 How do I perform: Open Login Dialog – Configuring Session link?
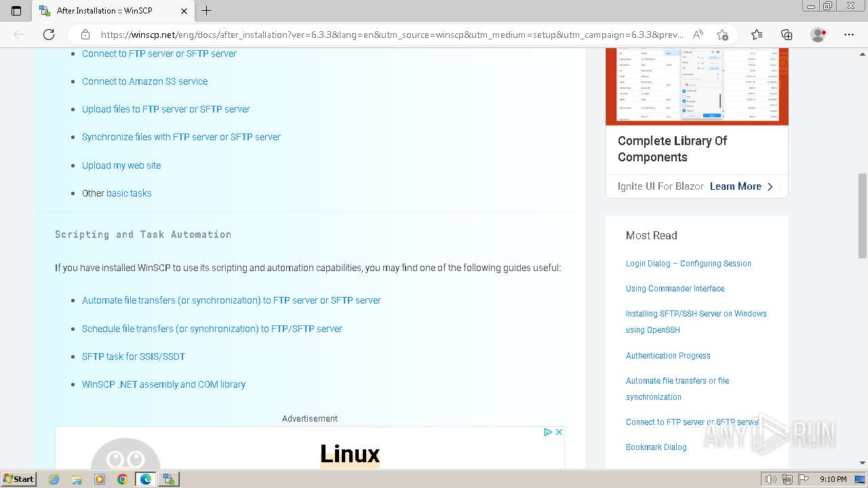coord(688,264)
